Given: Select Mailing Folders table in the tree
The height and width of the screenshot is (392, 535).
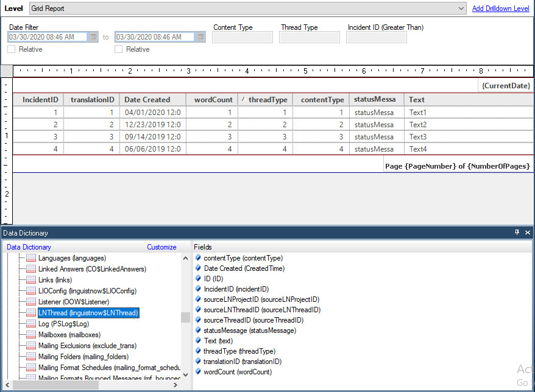Looking at the screenshot, I should (x=83, y=357).
